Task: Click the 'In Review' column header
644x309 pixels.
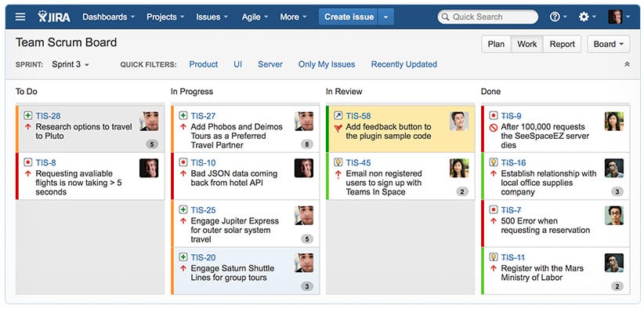Action: [344, 92]
